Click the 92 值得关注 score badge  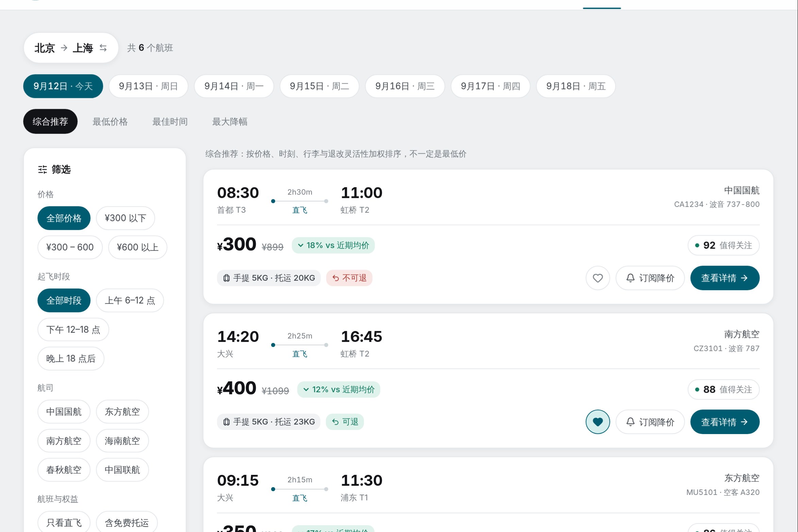pyautogui.click(x=724, y=245)
